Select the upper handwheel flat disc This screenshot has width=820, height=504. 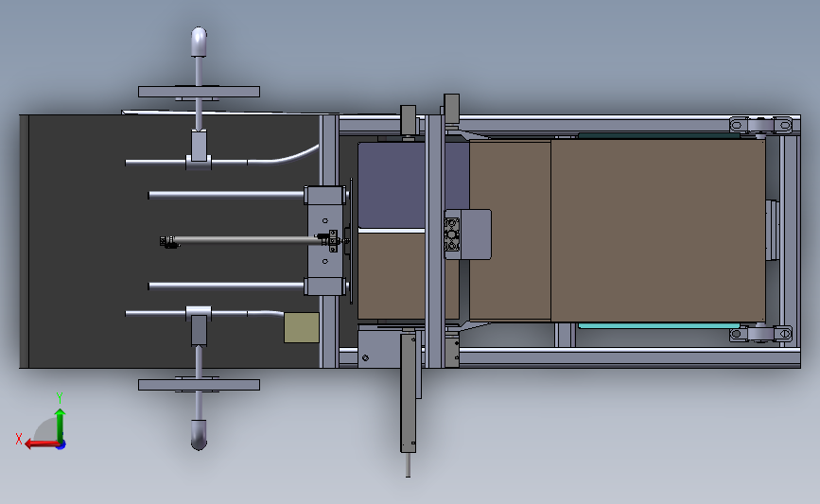coord(199,92)
